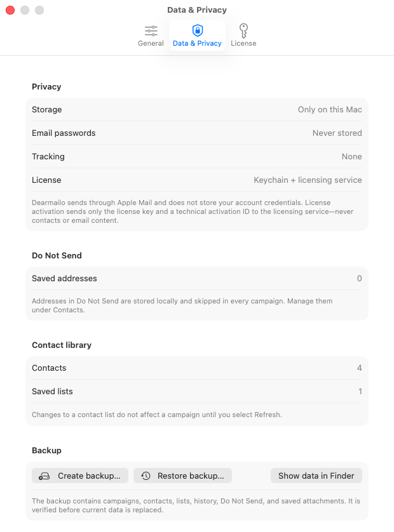
Task: Click the drive icon on Create backup
Action: pyautogui.click(x=44, y=476)
